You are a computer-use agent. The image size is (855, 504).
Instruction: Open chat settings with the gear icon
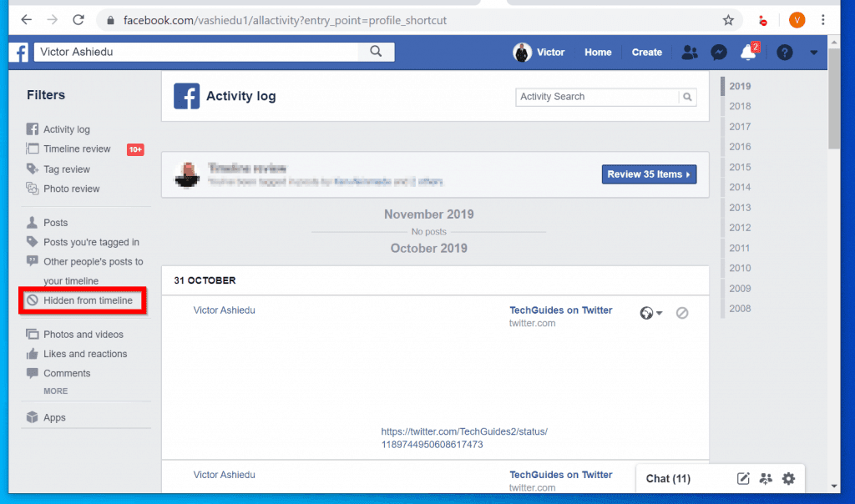(788, 478)
